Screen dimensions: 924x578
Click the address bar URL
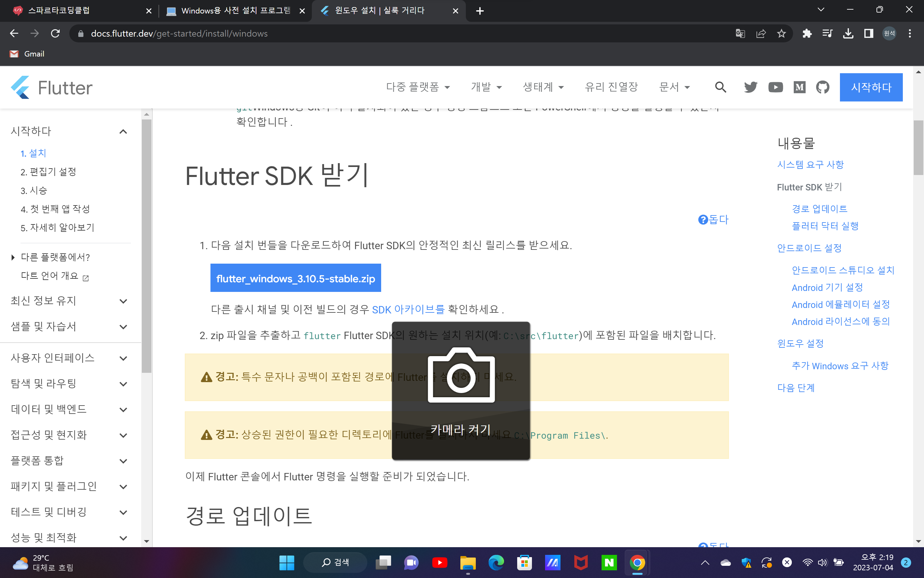(x=179, y=34)
